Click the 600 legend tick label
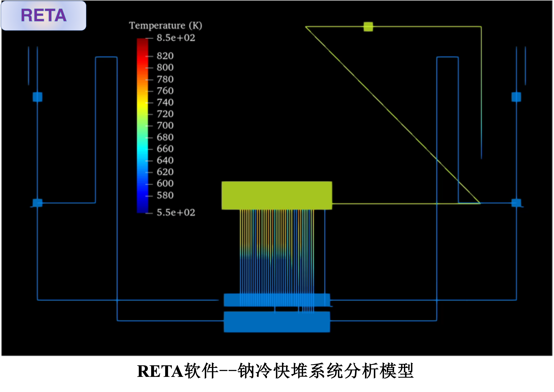This screenshot has height=392, width=554. 165,184
